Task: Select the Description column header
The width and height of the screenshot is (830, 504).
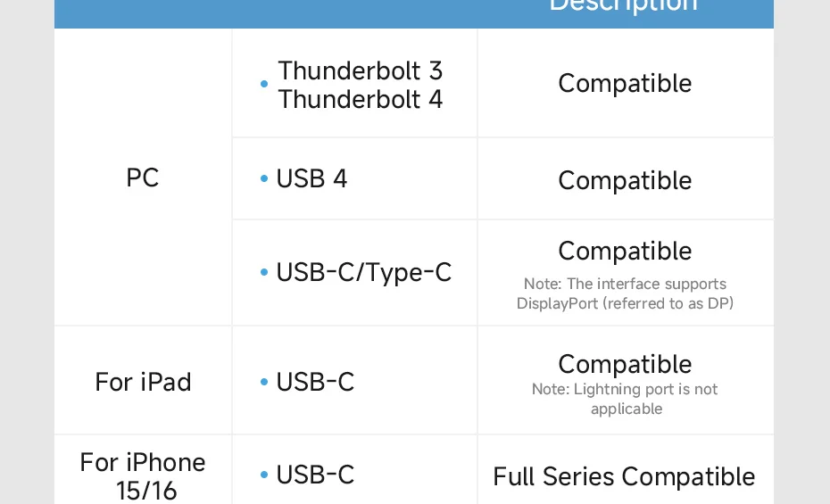Action: (x=623, y=7)
